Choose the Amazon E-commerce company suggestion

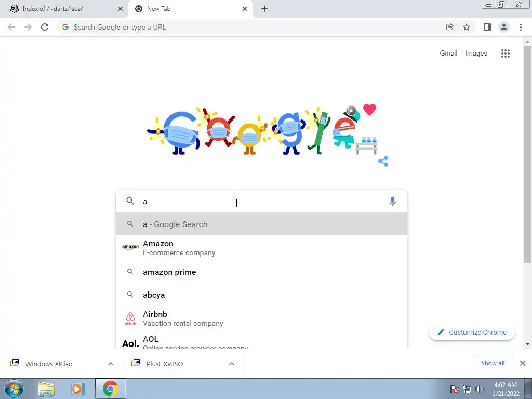click(262, 248)
